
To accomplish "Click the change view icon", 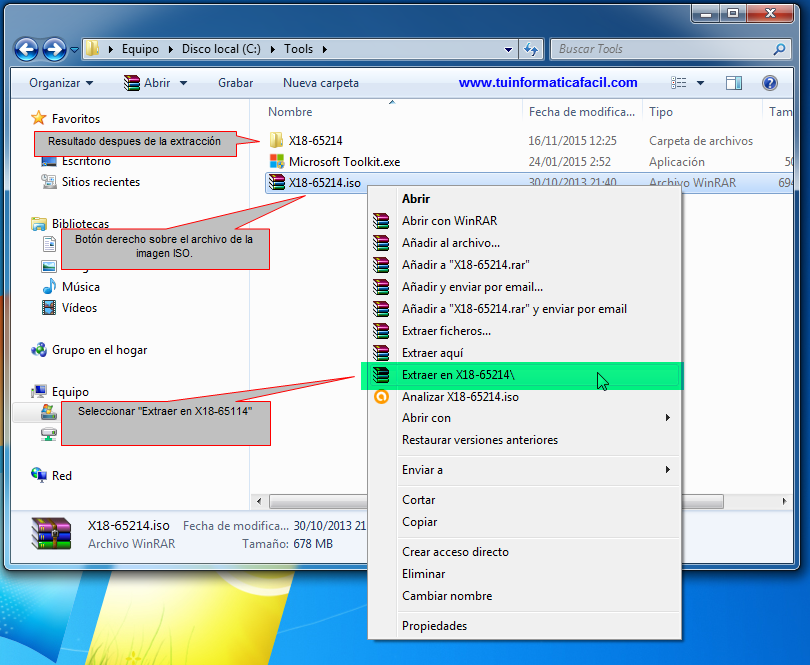I will click(x=679, y=83).
